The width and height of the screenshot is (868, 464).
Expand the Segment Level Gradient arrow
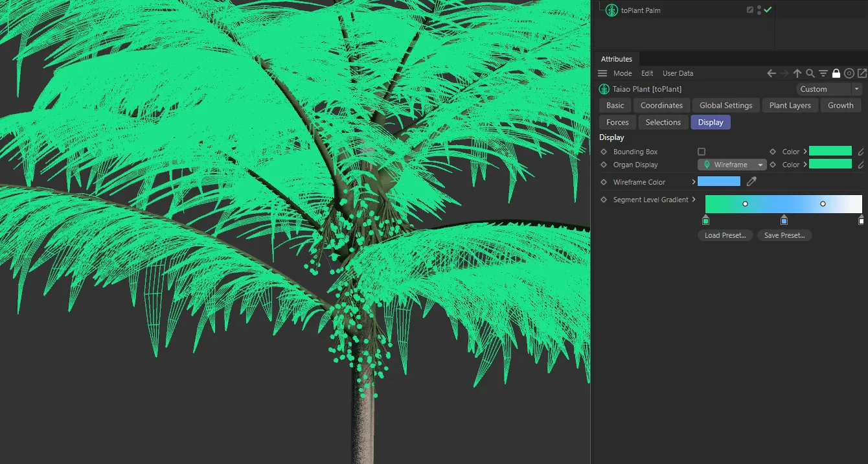(694, 200)
